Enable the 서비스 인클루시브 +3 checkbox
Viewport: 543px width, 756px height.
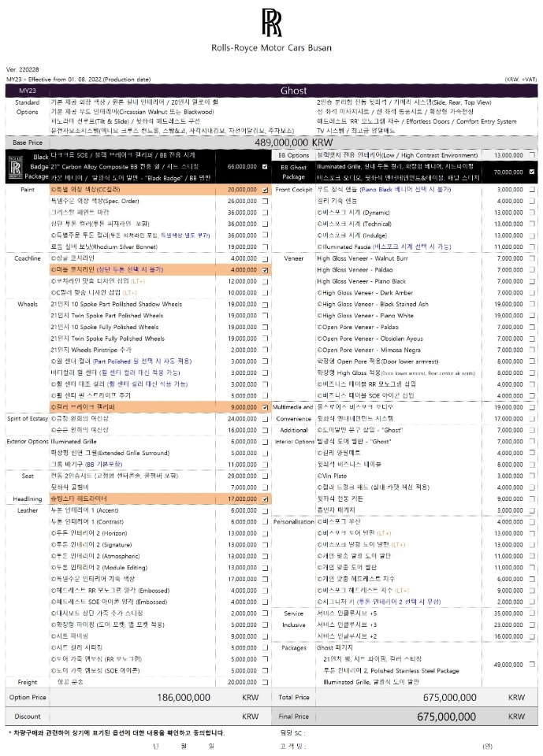(532, 624)
